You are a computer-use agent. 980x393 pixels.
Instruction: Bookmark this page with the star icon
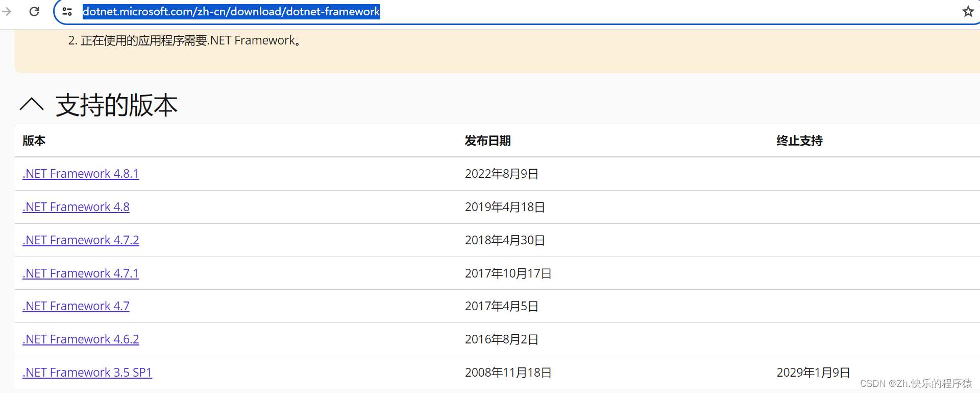click(x=968, y=11)
